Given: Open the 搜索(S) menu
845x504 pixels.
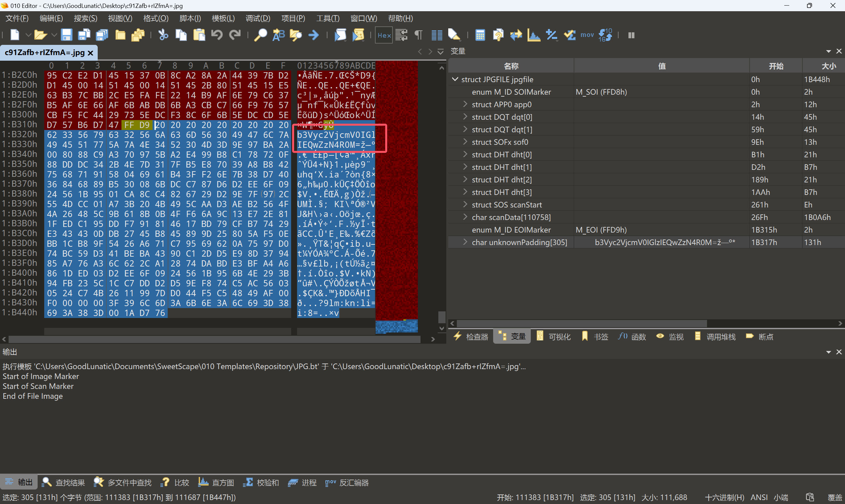Looking at the screenshot, I should tap(85, 18).
